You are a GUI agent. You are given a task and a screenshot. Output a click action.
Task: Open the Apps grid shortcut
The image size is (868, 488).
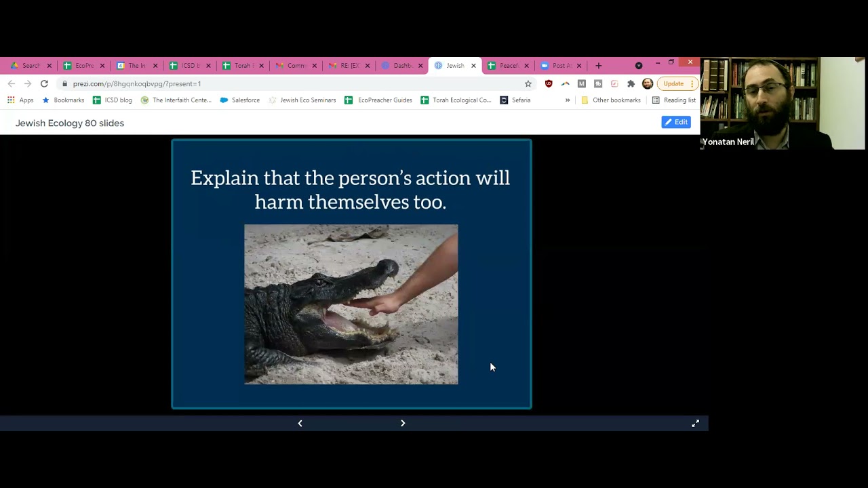pos(20,100)
